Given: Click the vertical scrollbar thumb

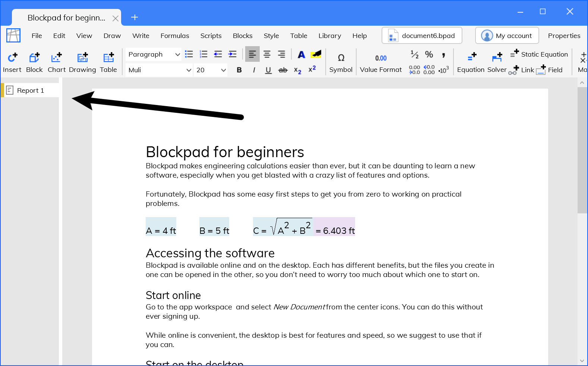Looking at the screenshot, I should [x=582, y=150].
